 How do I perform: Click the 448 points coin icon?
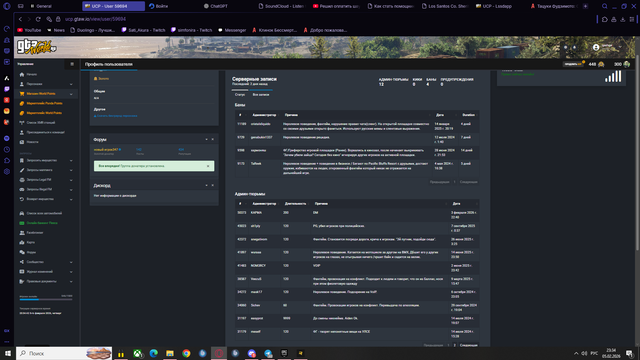point(601,64)
